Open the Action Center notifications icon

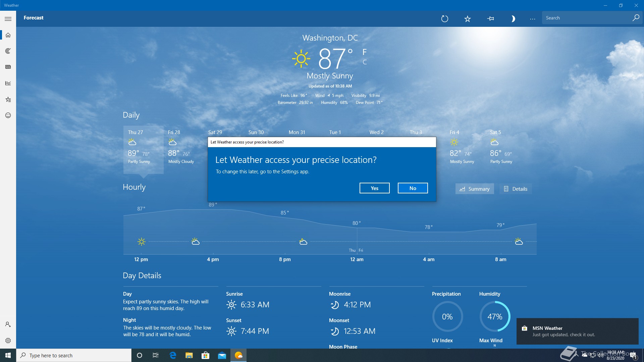(634, 355)
